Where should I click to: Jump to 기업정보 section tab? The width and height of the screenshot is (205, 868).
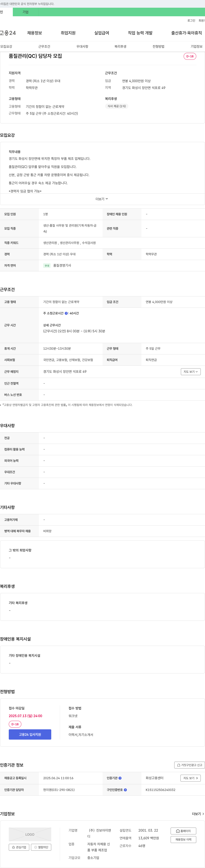pyautogui.click(x=197, y=46)
